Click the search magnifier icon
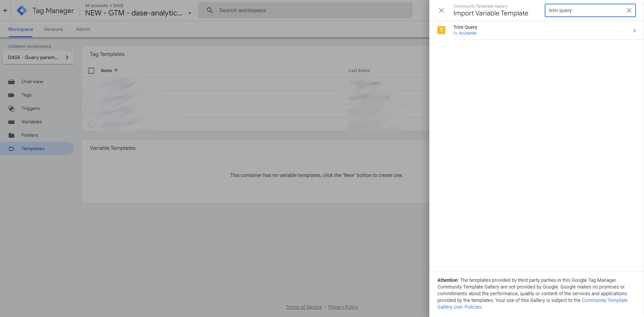644x317 pixels. (x=210, y=10)
